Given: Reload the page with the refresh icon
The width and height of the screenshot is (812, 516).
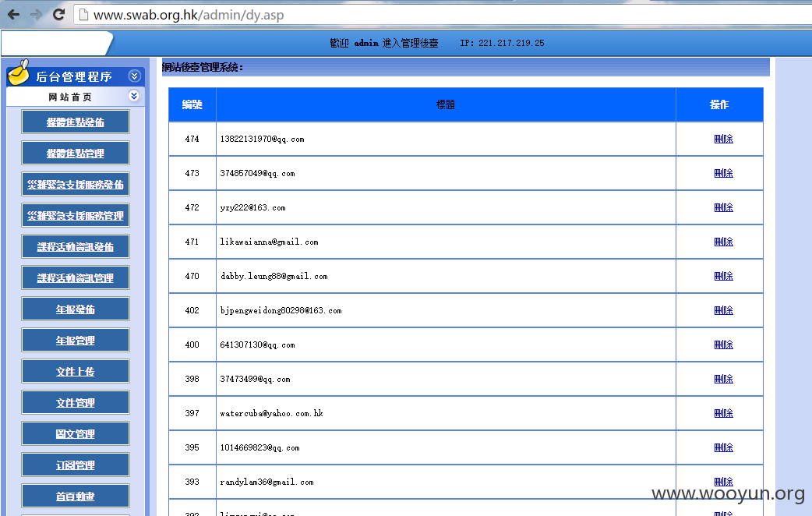Looking at the screenshot, I should 58,15.
